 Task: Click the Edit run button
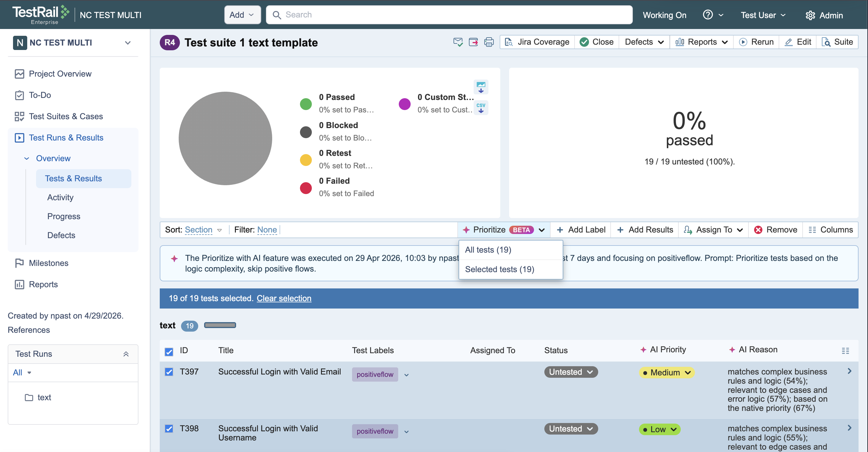point(798,42)
